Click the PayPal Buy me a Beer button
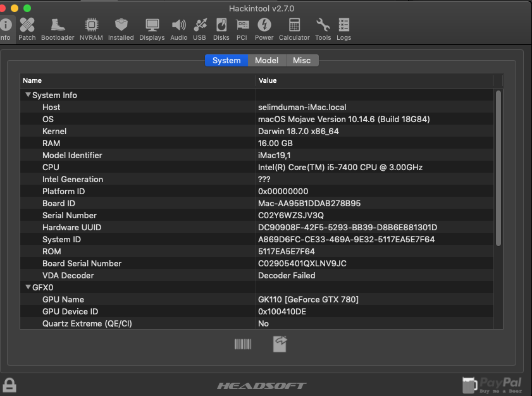 pos(492,385)
